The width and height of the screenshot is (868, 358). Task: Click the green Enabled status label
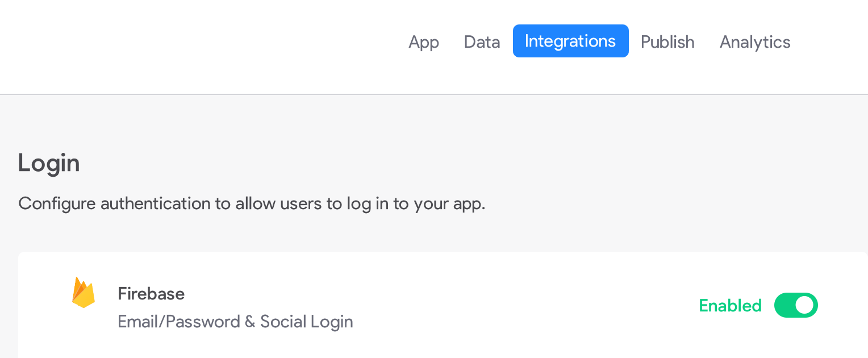[x=730, y=306]
